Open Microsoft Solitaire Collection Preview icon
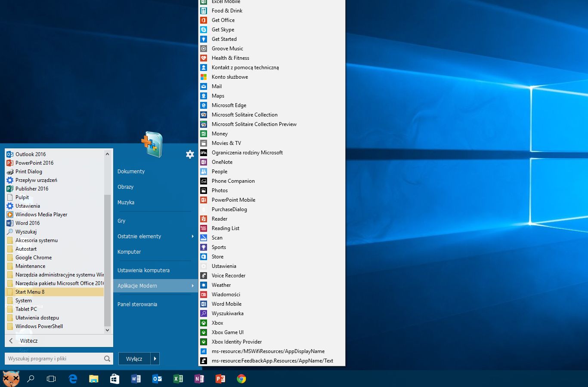This screenshot has width=588, height=387. (204, 124)
